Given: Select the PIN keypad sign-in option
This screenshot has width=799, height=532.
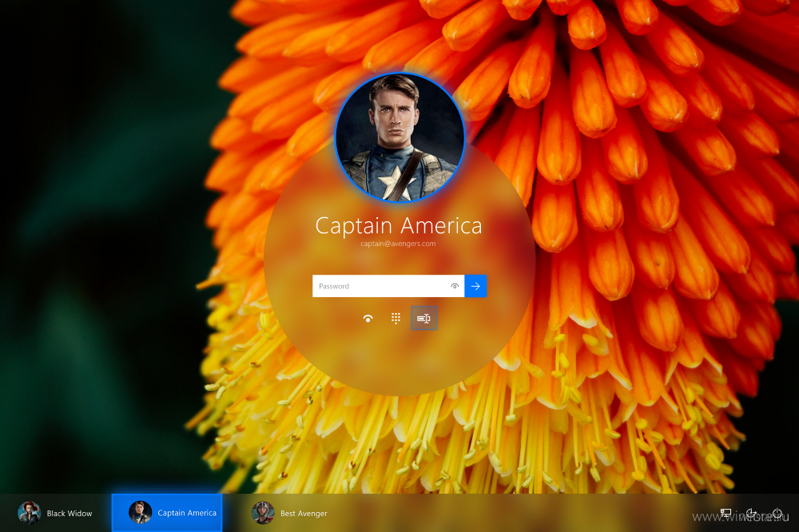Looking at the screenshot, I should (396, 318).
